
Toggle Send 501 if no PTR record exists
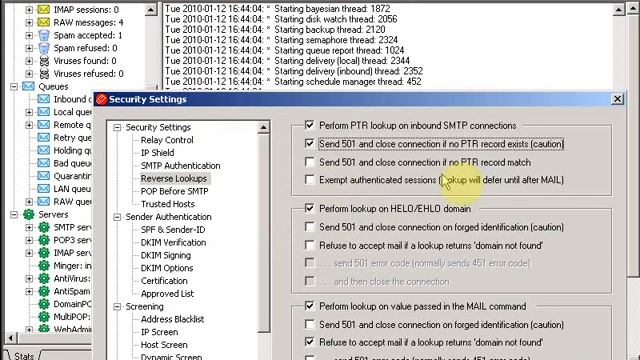point(310,143)
